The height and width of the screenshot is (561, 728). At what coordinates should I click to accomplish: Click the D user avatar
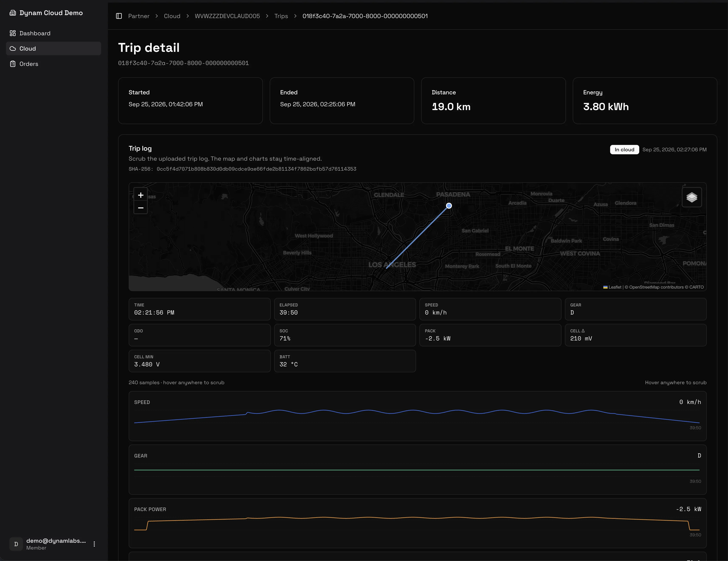pyautogui.click(x=16, y=544)
